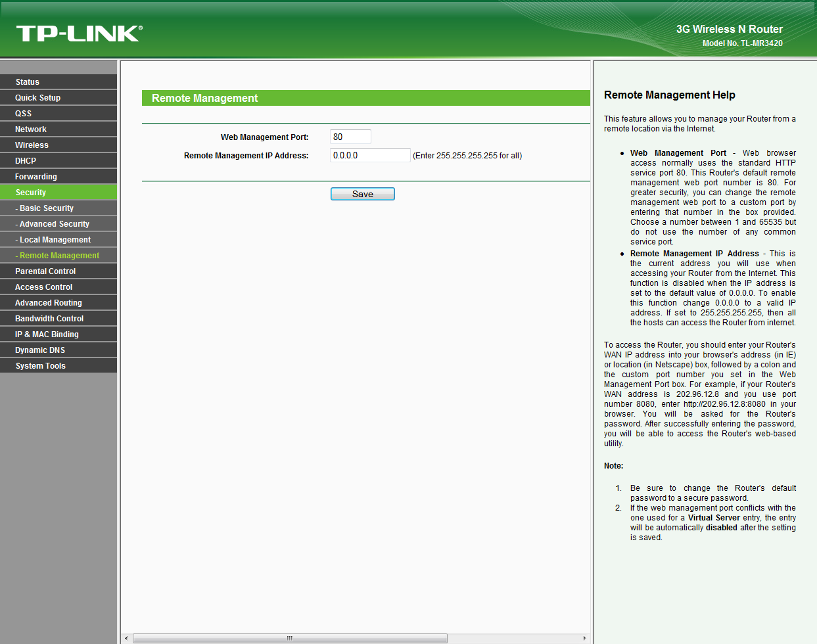
Task: Click the horizontal scrollbar right arrow
Action: (x=584, y=638)
